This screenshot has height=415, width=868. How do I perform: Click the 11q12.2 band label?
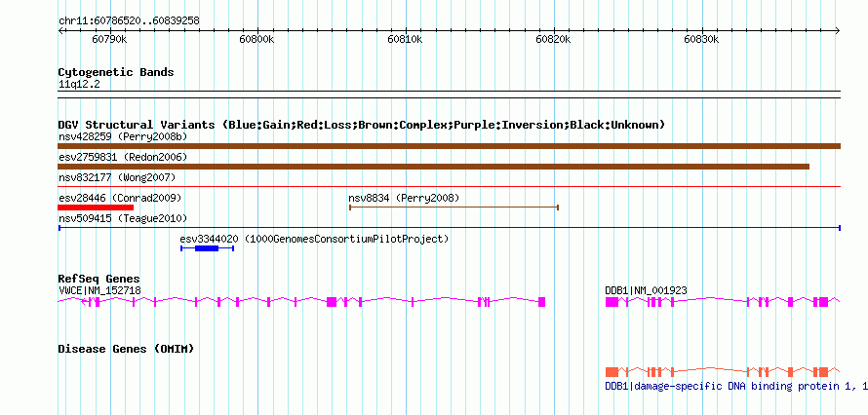click(x=79, y=85)
